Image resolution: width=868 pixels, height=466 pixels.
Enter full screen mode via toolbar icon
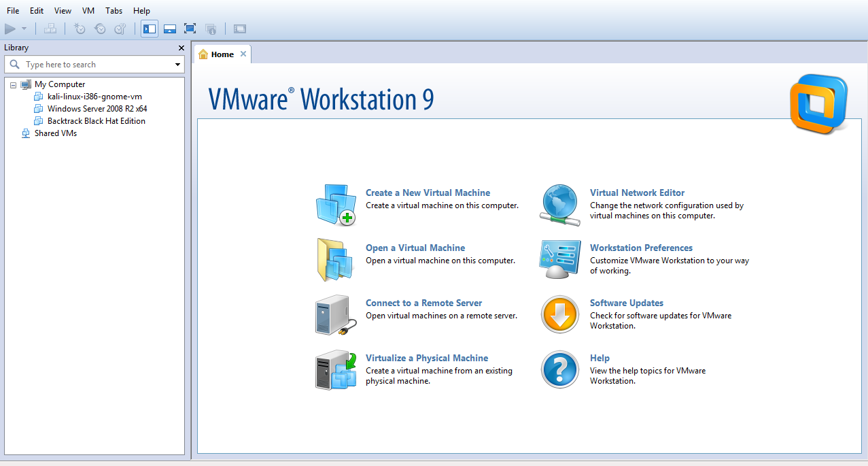190,29
